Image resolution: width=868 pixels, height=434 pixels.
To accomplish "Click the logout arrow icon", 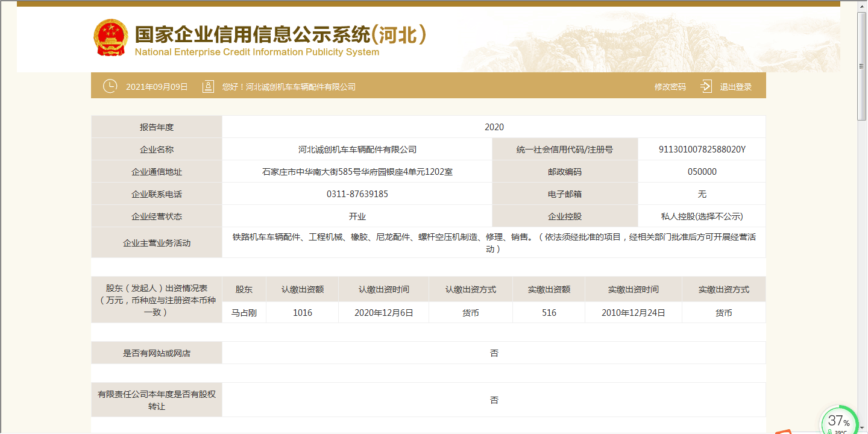I will coord(706,86).
